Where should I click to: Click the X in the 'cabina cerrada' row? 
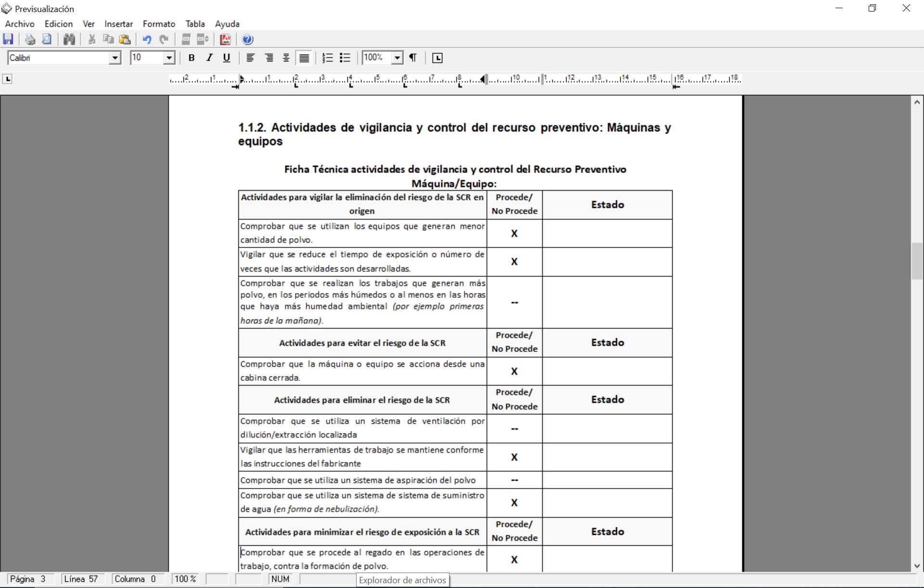(514, 371)
